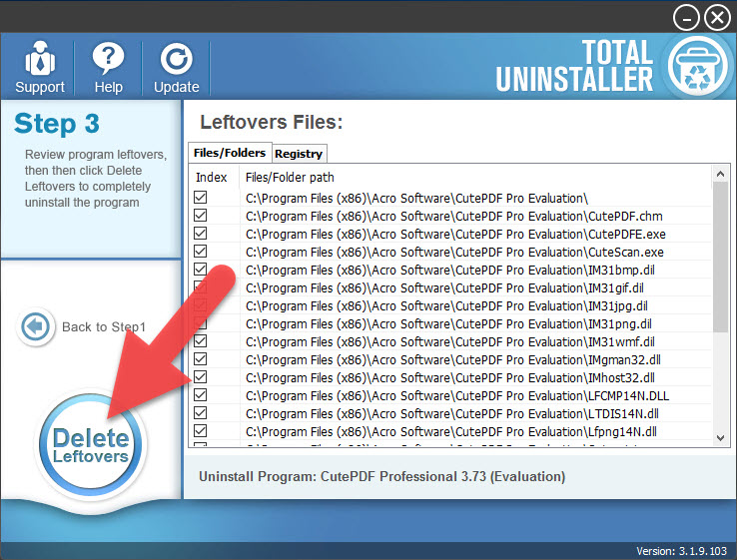Select the IM31jpg.dil path row

(446, 306)
